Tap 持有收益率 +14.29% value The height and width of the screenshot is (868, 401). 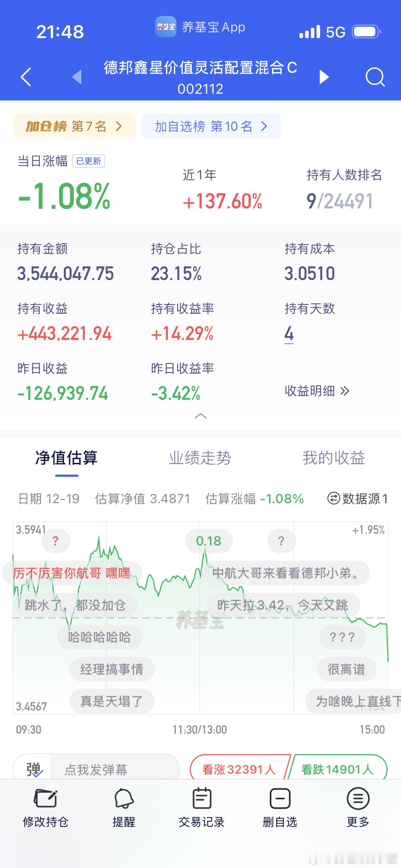pyautogui.click(x=182, y=334)
